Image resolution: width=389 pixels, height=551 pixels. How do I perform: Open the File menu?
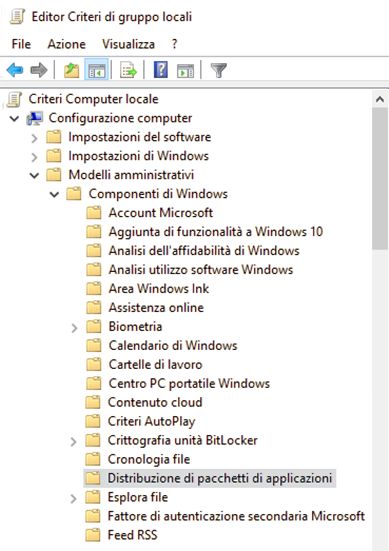point(21,44)
